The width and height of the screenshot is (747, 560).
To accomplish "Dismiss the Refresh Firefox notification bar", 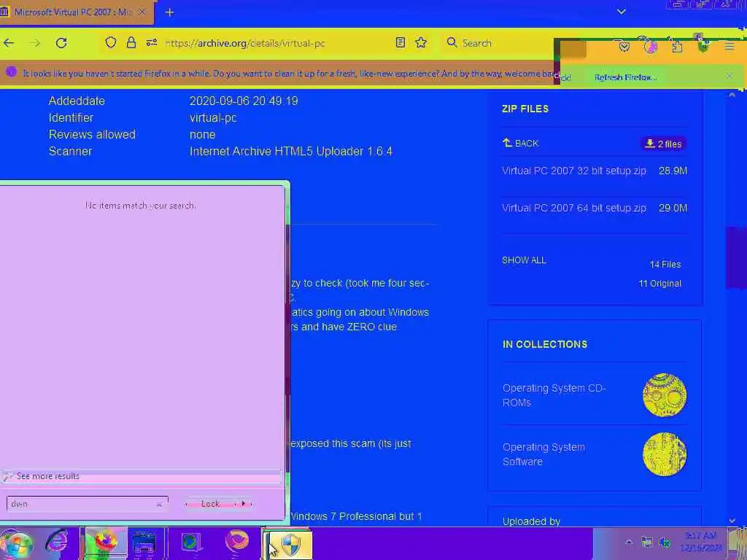I will [x=729, y=76].
